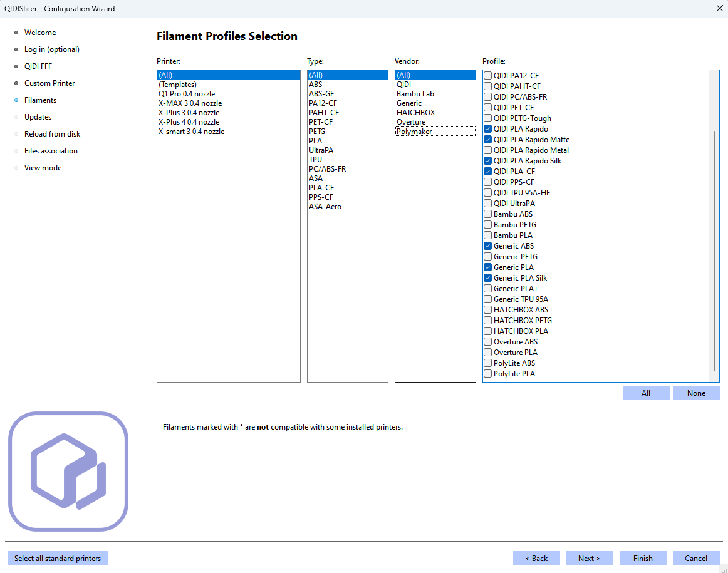This screenshot has width=728, height=573.
Task: Uncheck the Generic PLA Silk checkbox
Action: click(488, 278)
